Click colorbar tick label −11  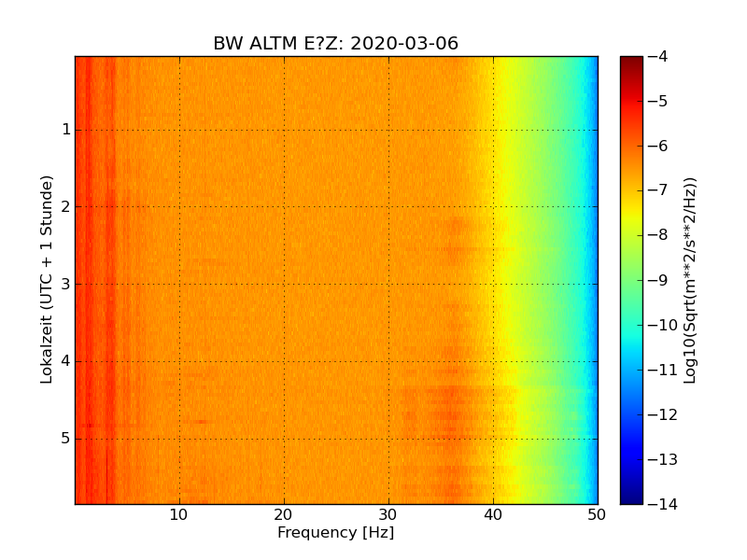pos(663,370)
